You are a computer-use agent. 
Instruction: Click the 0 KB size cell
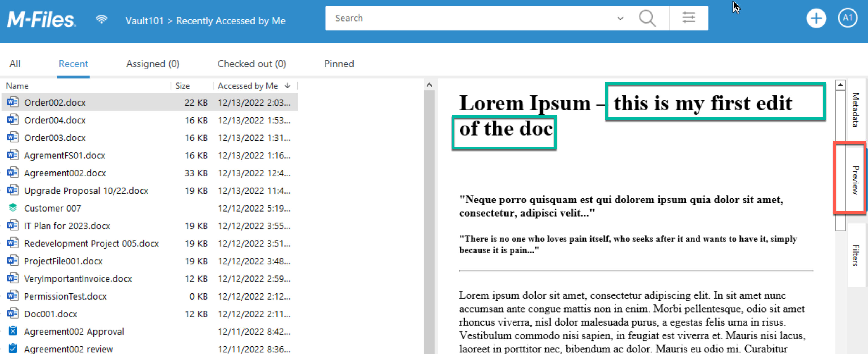[198, 296]
